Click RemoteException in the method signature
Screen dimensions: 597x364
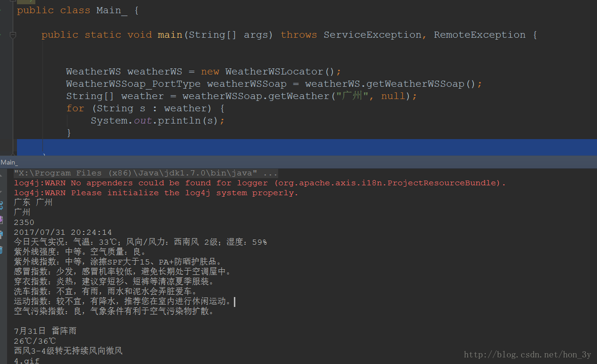click(x=479, y=35)
